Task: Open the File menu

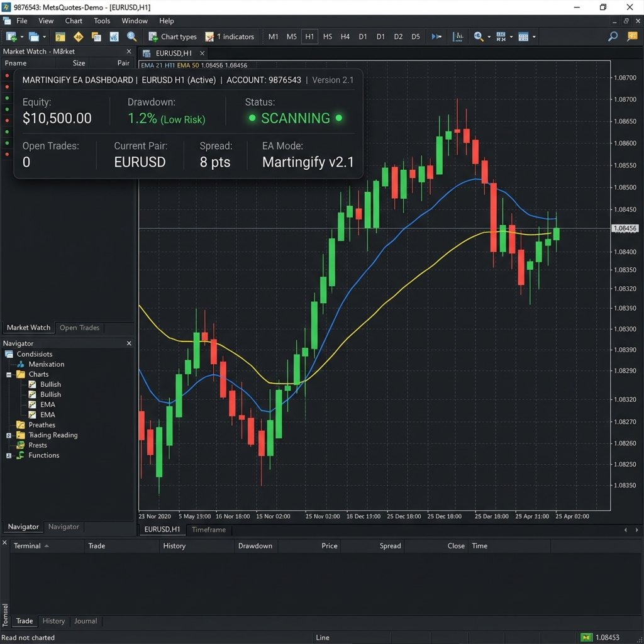Action: click(22, 21)
